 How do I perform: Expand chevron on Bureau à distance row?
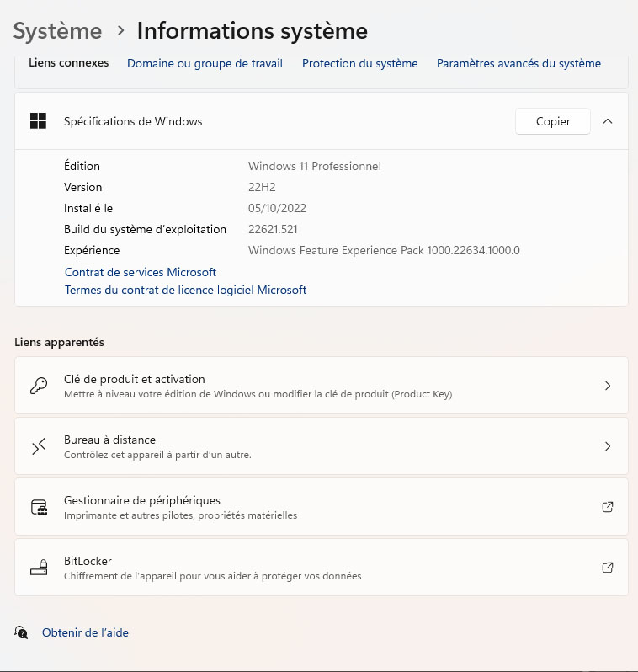pyautogui.click(x=608, y=446)
